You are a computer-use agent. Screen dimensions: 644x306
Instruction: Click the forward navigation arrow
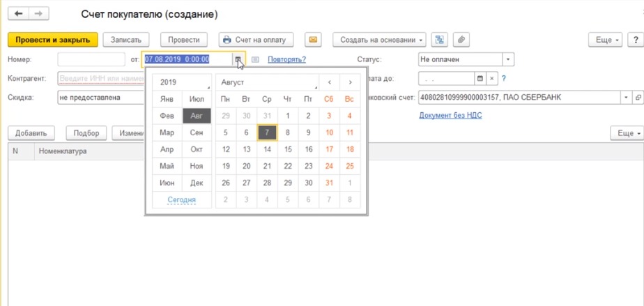click(x=39, y=14)
